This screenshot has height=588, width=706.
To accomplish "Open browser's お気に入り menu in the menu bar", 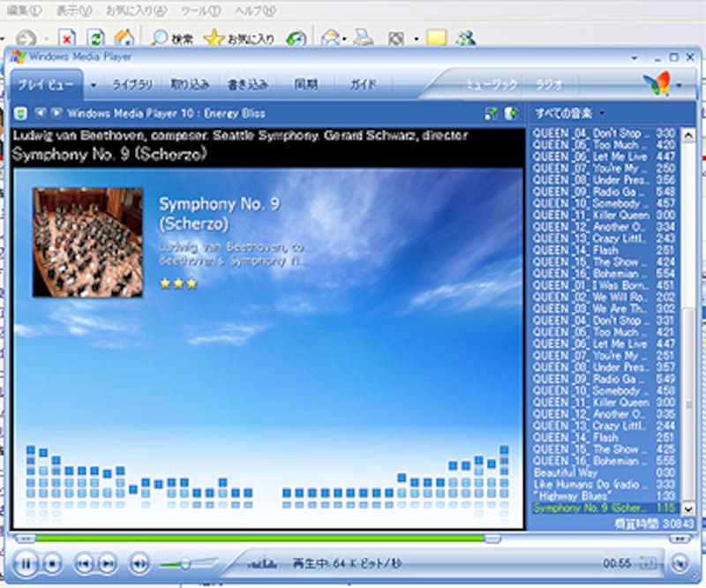I will click(x=136, y=11).
